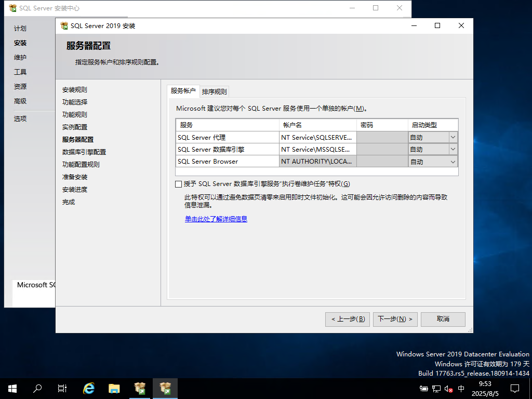The image size is (532, 399).
Task: Launch Internet Explorer from taskbar
Action: [x=89, y=389]
